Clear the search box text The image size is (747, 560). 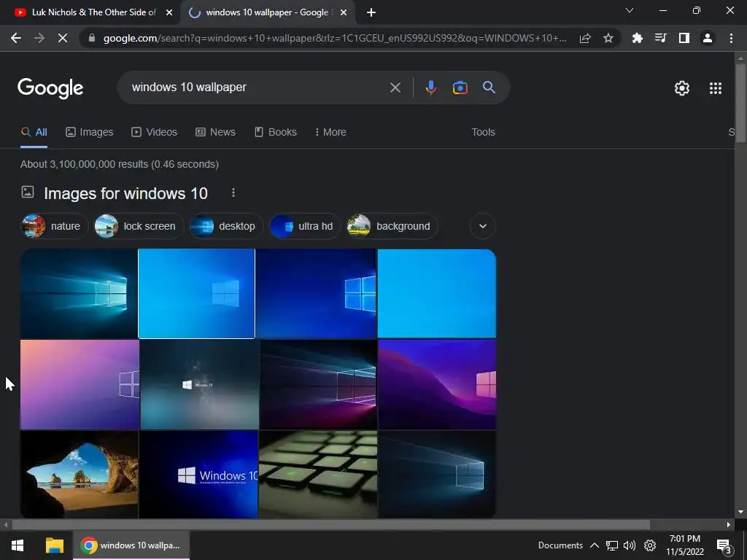395,87
